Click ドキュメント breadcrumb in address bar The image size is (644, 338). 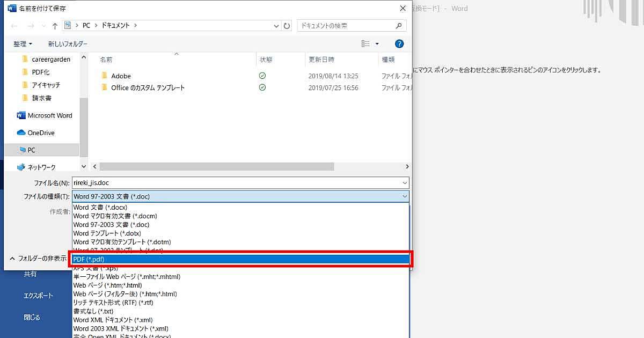pos(115,25)
